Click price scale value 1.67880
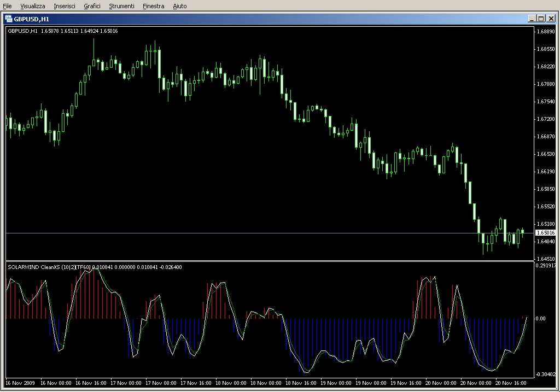Screen dimensions: 560x392 (546, 84)
